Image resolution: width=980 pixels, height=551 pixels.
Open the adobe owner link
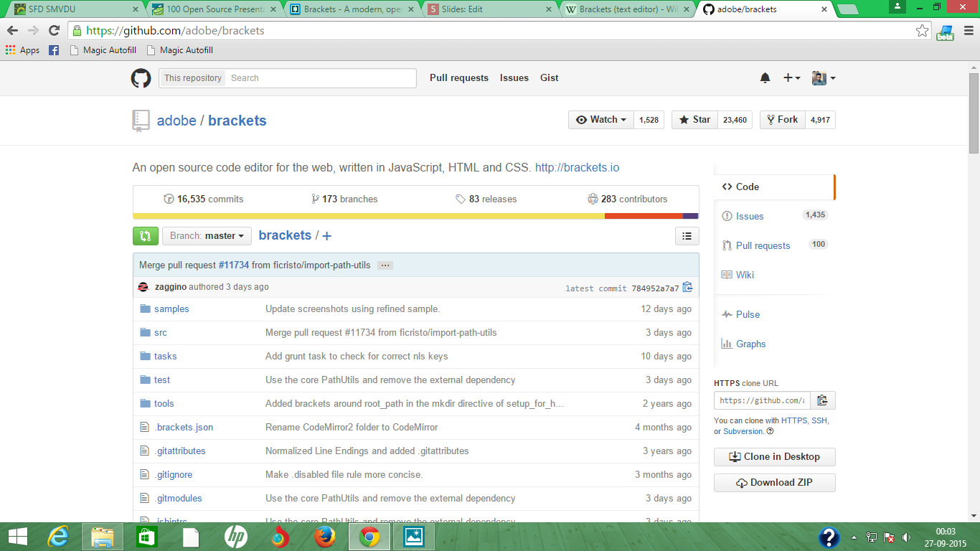coord(176,121)
